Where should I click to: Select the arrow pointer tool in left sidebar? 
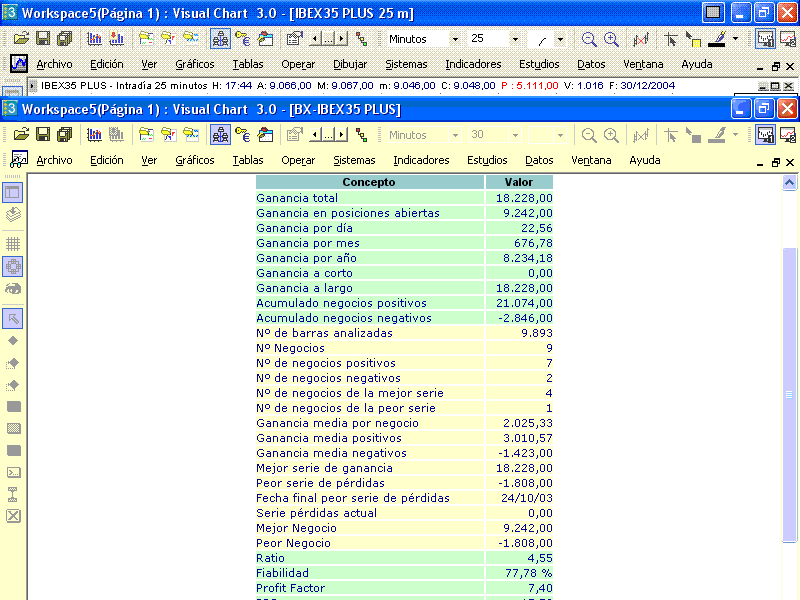[x=14, y=318]
